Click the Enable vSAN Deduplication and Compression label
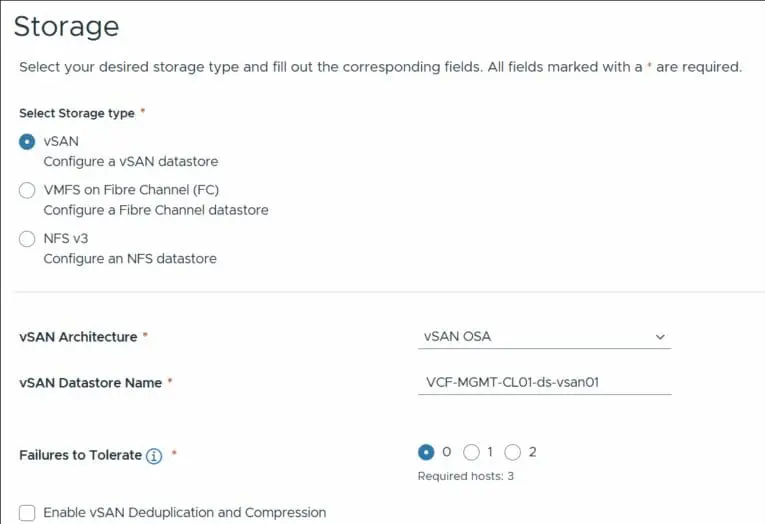Viewport: 765px width, 524px height. tap(185, 513)
